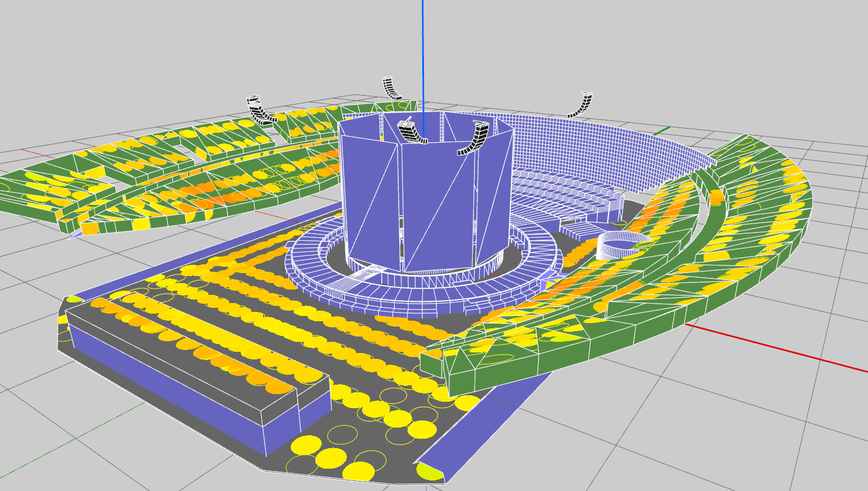The height and width of the screenshot is (491, 868).
Task: Select the small round podium near right seating
Action: coord(623,244)
